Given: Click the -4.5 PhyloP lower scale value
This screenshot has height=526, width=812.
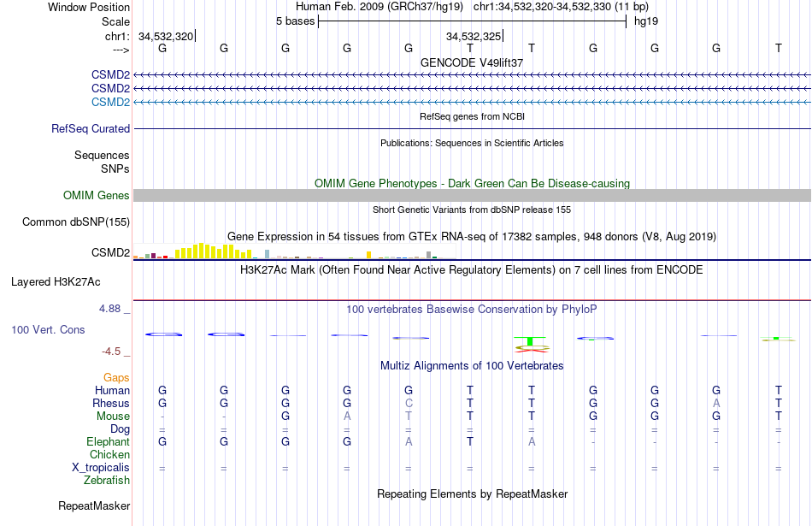Looking at the screenshot, I should [111, 352].
